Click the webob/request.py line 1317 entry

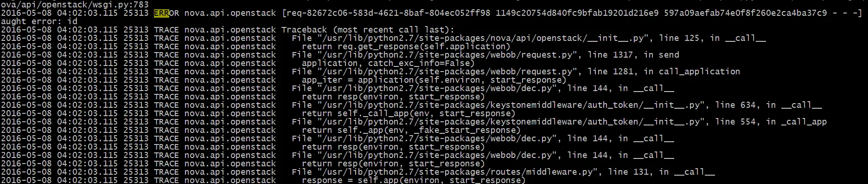tap(485, 55)
